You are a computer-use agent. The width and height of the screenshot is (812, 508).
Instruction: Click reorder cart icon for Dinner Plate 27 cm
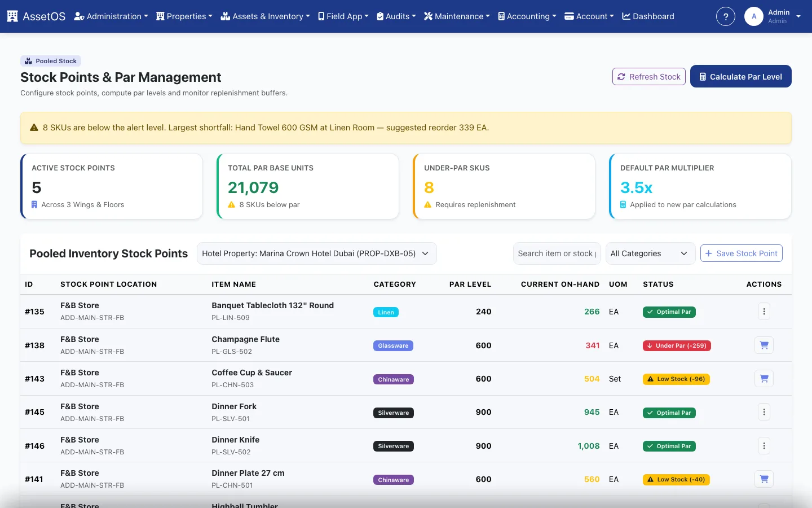[x=764, y=479]
